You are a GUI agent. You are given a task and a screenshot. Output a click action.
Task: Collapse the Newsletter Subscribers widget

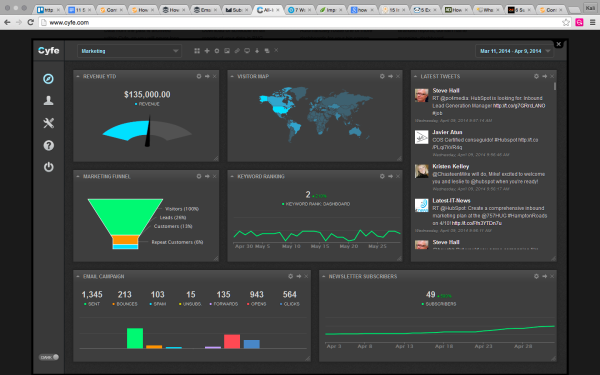click(x=324, y=276)
